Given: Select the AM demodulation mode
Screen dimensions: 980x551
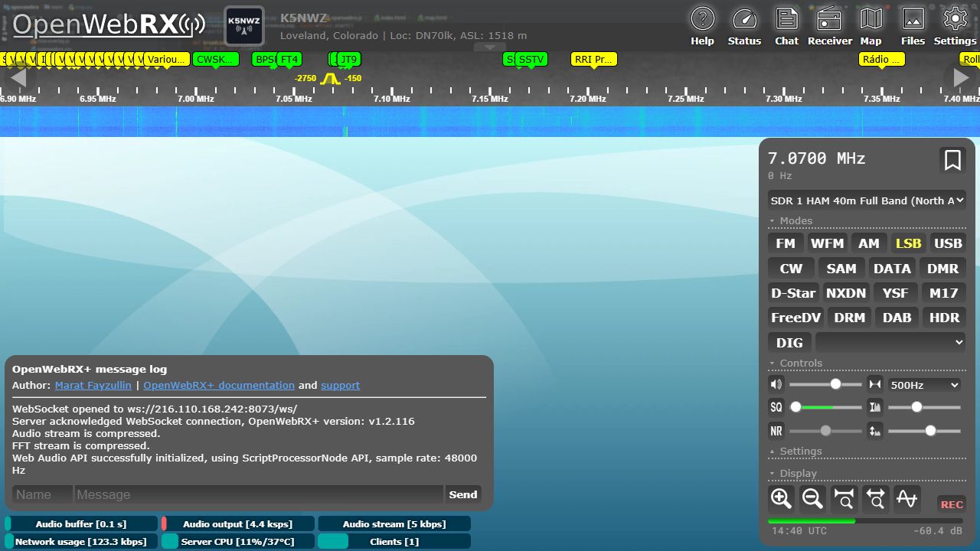Looking at the screenshot, I should click(x=868, y=243).
